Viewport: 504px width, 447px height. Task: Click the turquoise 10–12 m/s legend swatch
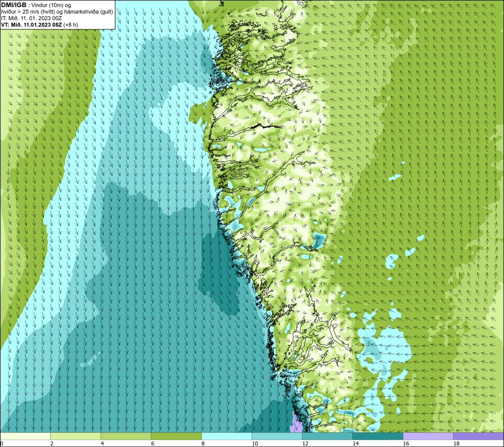click(x=277, y=436)
